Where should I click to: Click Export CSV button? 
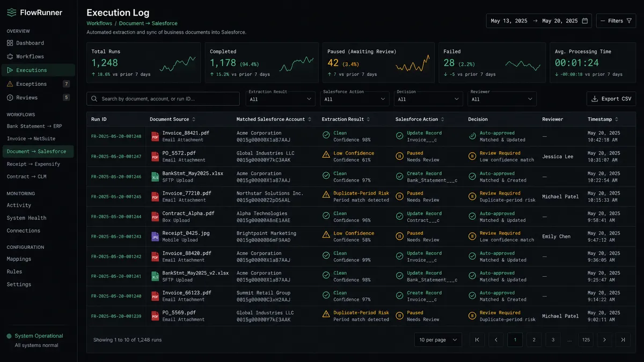(611, 99)
